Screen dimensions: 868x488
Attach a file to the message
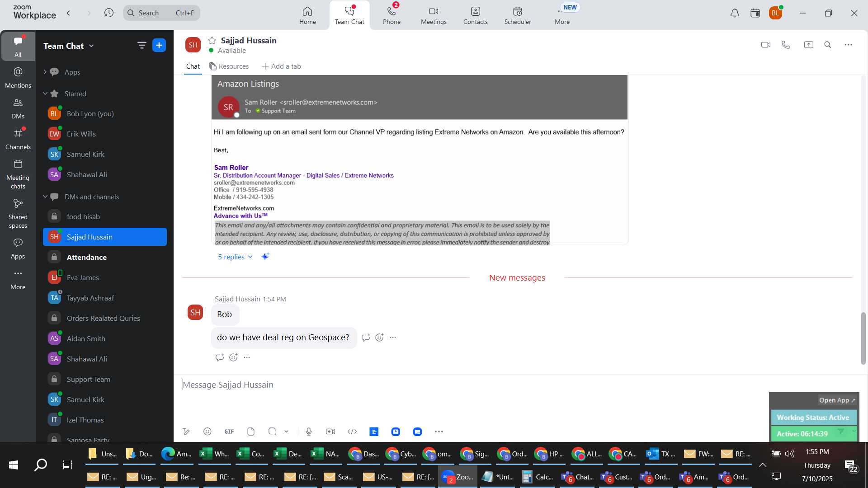[x=251, y=432]
